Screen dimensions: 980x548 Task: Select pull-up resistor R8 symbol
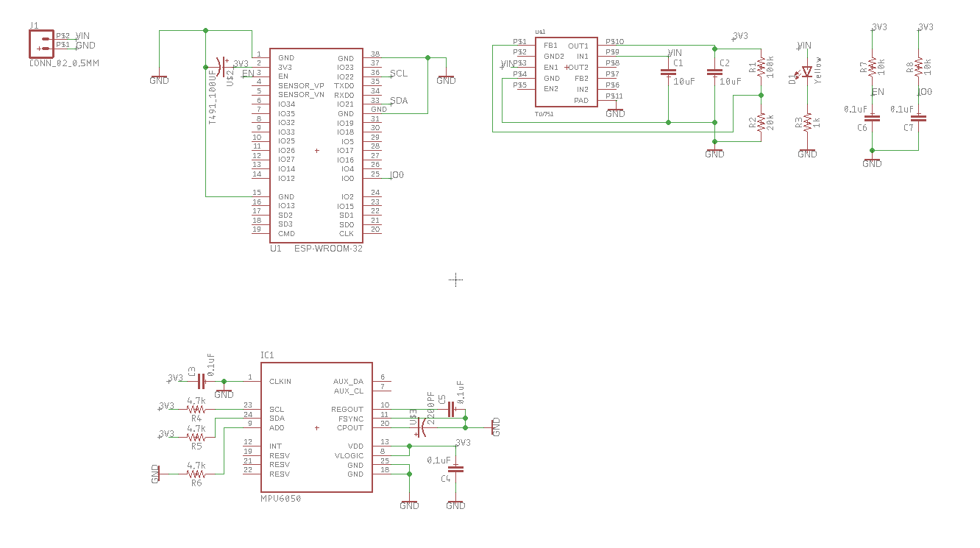[918, 67]
